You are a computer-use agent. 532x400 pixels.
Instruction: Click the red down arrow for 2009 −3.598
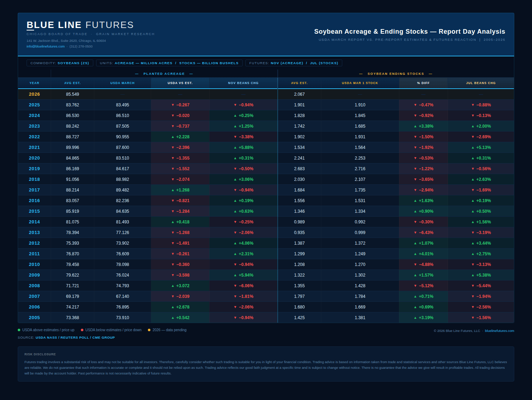pos(173,275)
